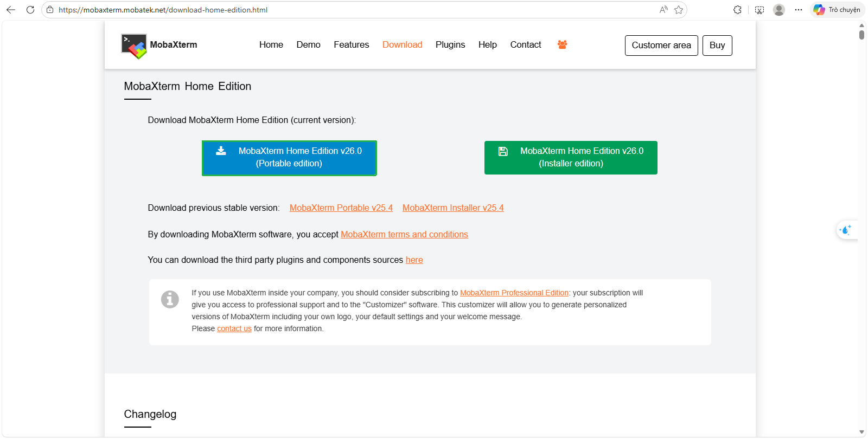The width and height of the screenshot is (868, 439).
Task: Open Copilot Trò chuyện chat button
Action: coord(837,10)
